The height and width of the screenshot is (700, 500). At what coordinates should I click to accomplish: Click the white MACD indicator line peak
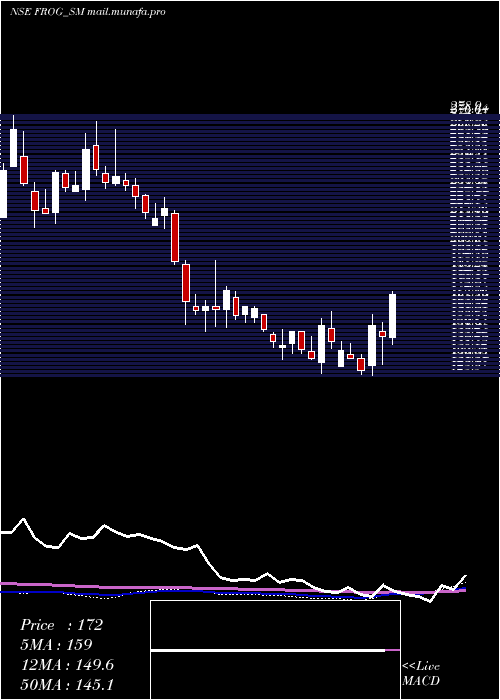coord(24,519)
